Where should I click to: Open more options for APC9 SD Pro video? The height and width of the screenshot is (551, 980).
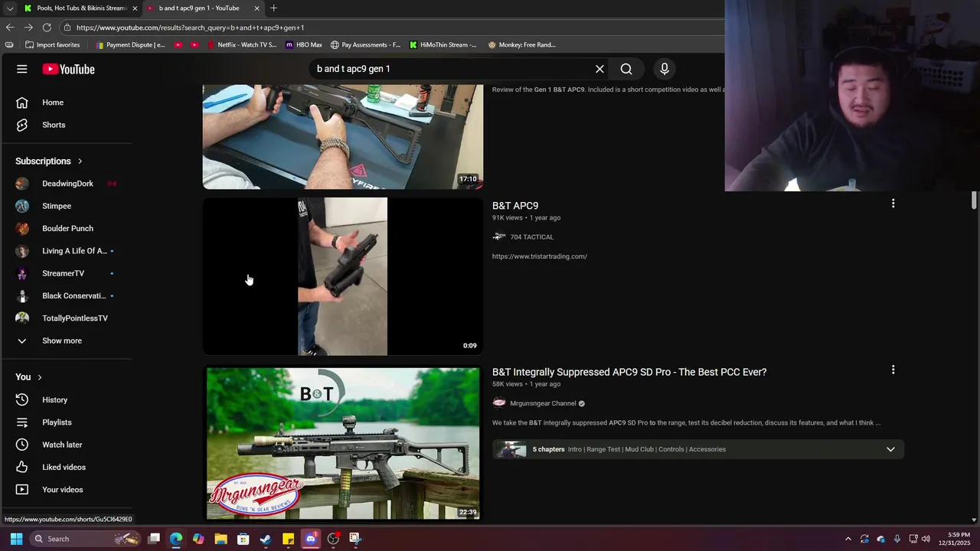pyautogui.click(x=893, y=370)
